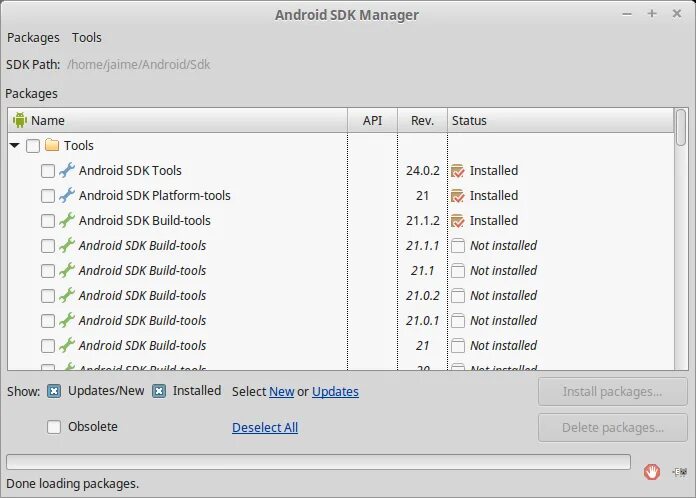Click wrench icon for Build-tools revision 21.0.1
Image resolution: width=696 pixels, height=498 pixels.
click(67, 320)
